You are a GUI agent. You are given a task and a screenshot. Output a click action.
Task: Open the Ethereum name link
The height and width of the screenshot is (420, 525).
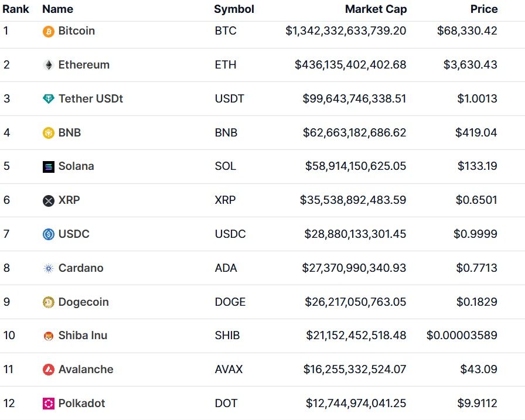(x=84, y=65)
